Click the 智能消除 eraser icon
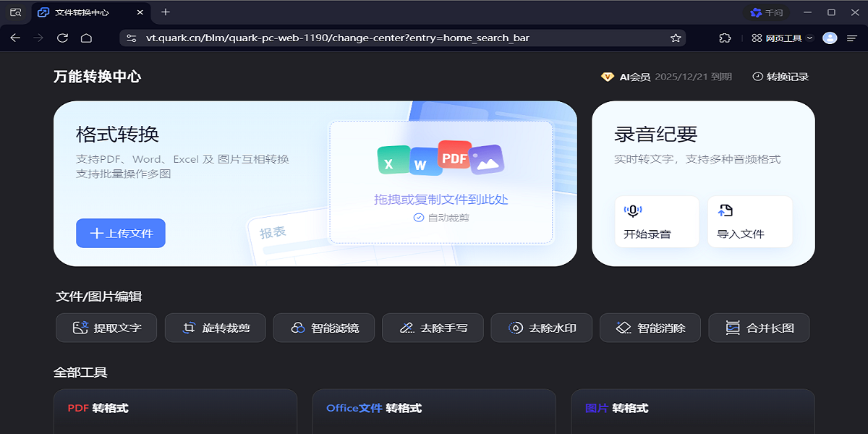Screen dimensions: 868x434 click(624, 328)
